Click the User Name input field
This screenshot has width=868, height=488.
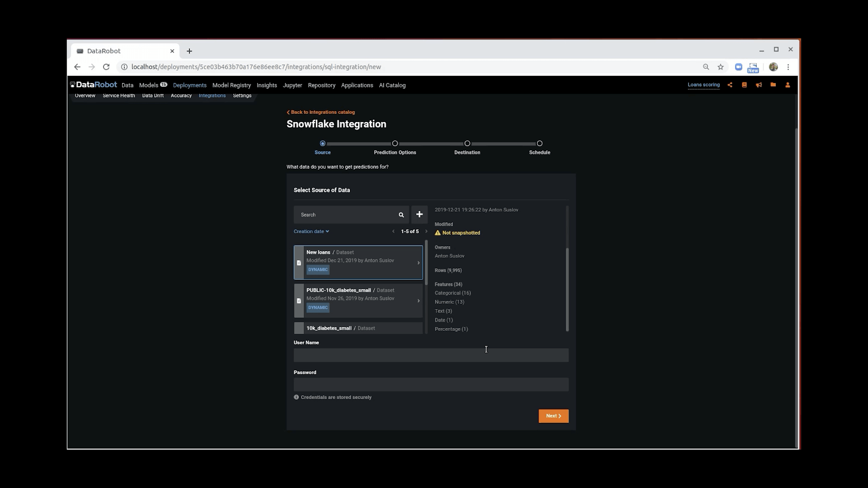pos(431,355)
